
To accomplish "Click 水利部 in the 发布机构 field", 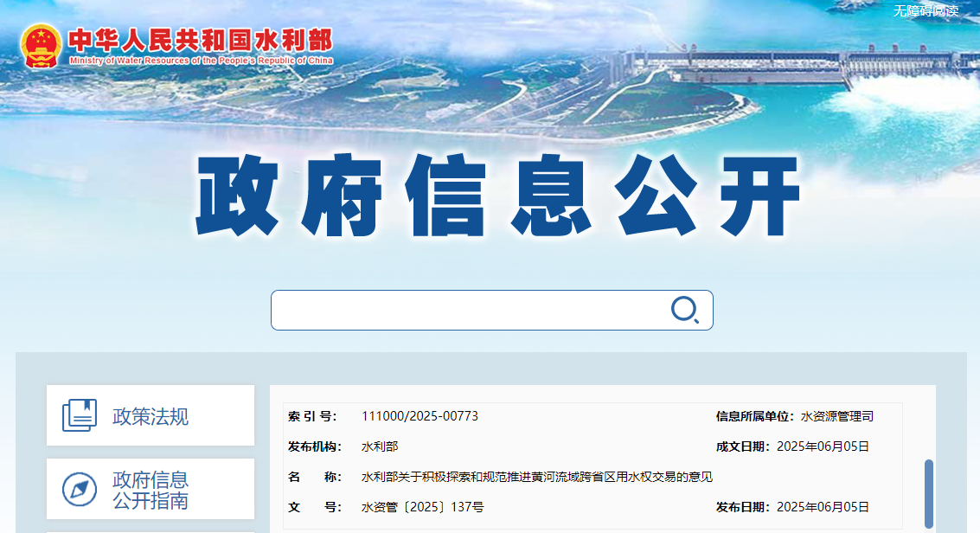I will pos(380,446).
